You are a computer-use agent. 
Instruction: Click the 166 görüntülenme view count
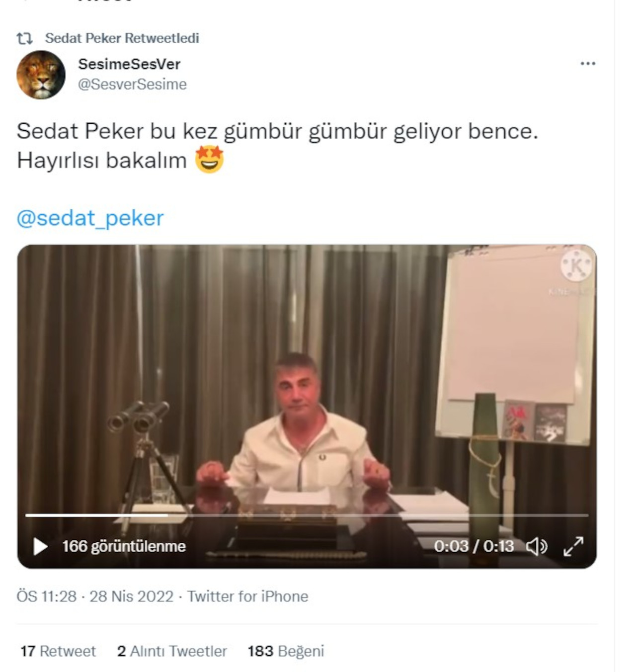(124, 546)
